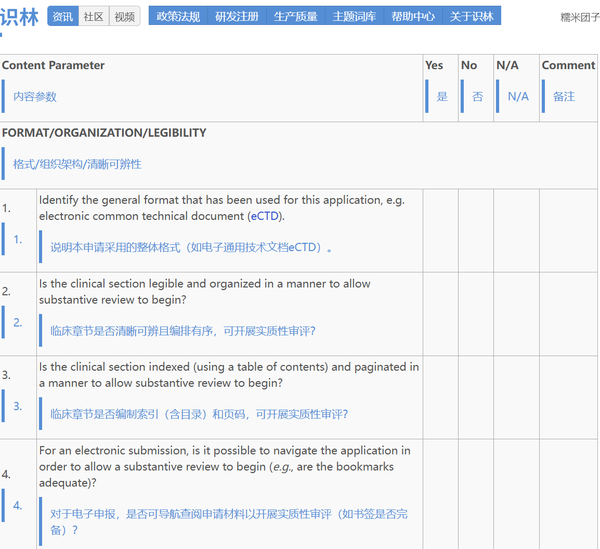Click the 格式/组织架构/清晰可辨性 translation heading
This screenshot has width=600, height=549.
[77, 164]
